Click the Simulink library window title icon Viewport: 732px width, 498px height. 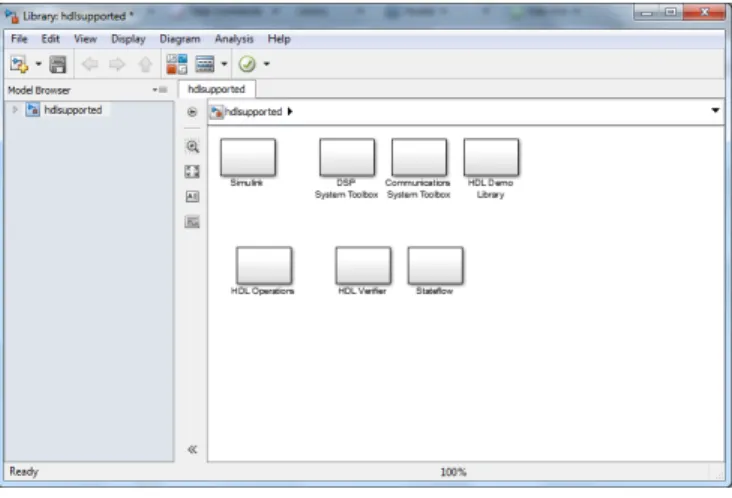coord(12,16)
